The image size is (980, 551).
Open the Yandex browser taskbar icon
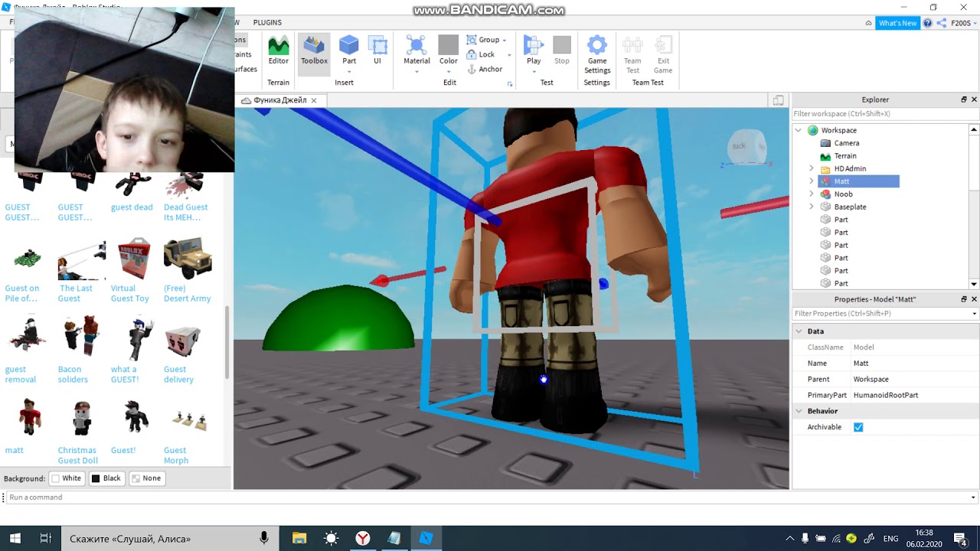(x=363, y=539)
